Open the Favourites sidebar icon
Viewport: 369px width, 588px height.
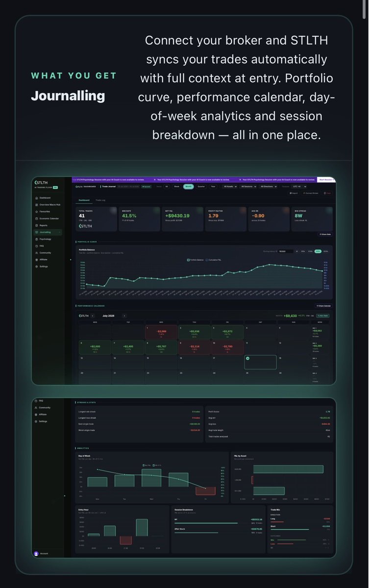[x=37, y=212]
